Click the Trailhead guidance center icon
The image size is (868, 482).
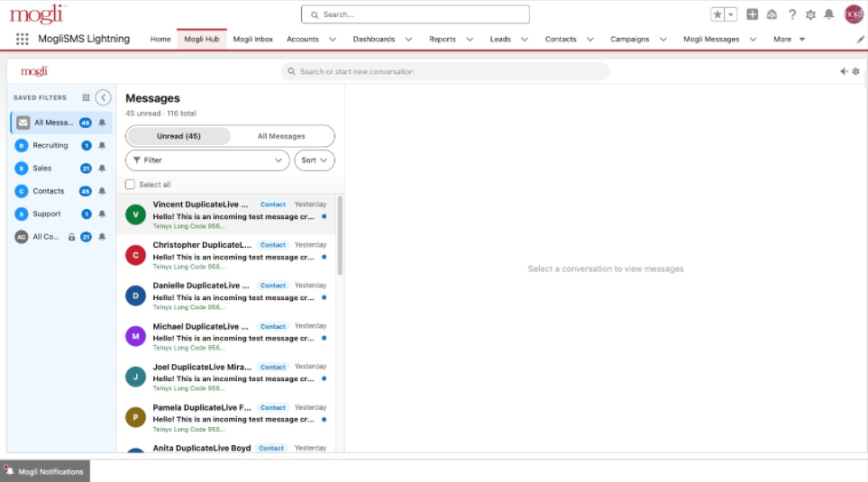[772, 14]
